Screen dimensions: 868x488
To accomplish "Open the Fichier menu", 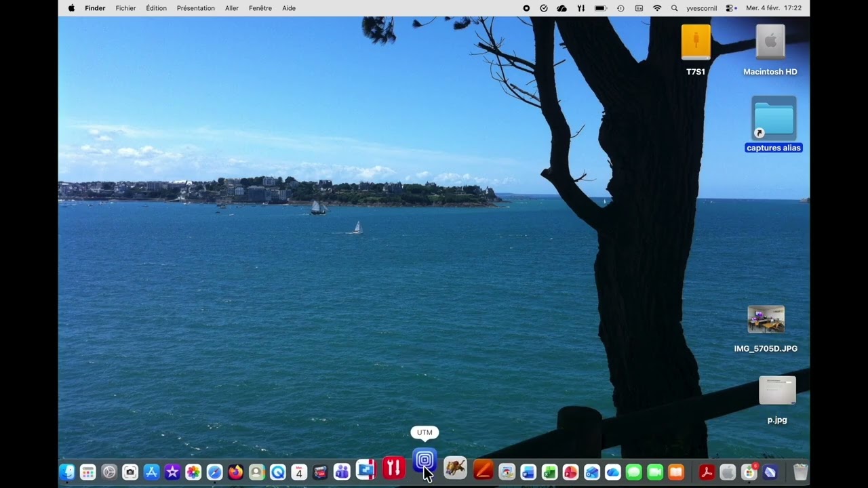I will 125,8.
